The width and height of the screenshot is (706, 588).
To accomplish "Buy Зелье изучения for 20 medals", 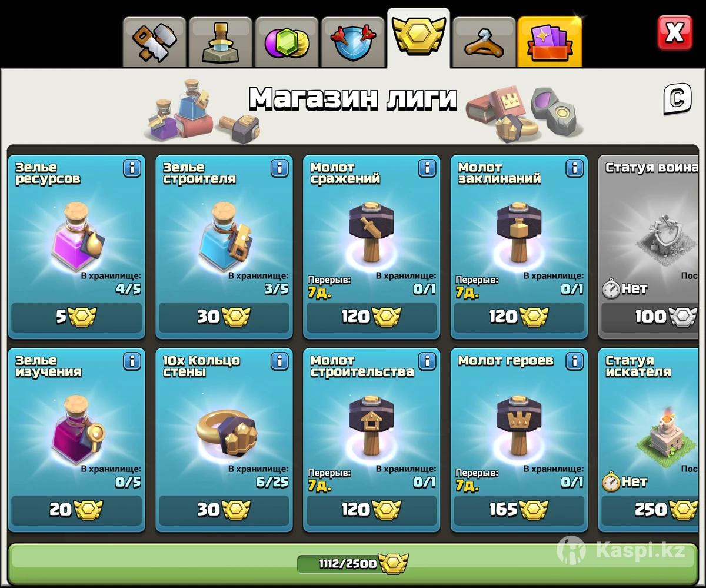I will pyautogui.click(x=76, y=510).
